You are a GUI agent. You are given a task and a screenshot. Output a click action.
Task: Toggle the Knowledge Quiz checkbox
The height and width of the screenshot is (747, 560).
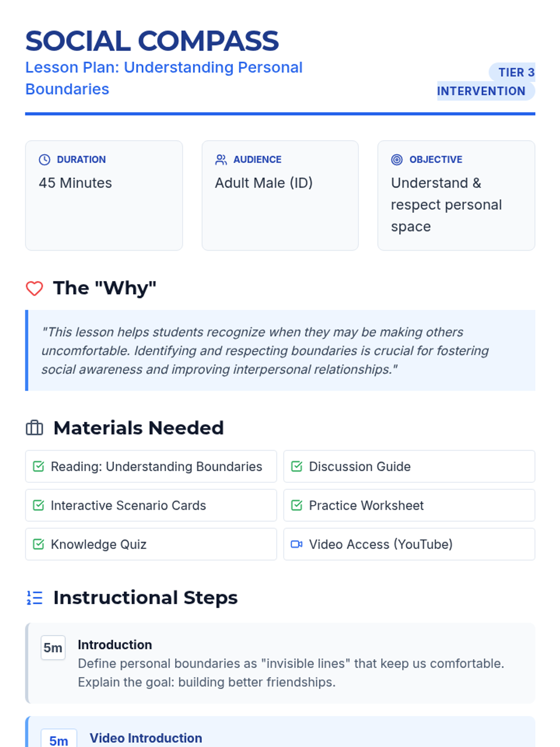point(39,544)
